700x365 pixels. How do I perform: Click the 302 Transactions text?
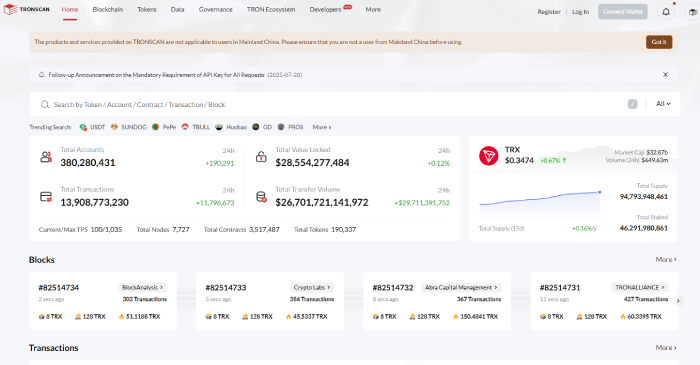[145, 299]
